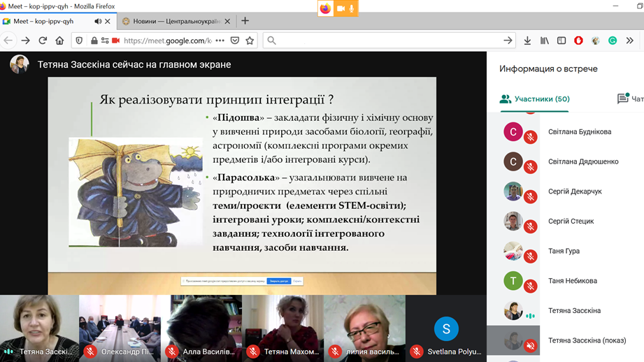This screenshot has height=362, width=644.
Task: Open page actions three-dot menu
Action: 220,41
